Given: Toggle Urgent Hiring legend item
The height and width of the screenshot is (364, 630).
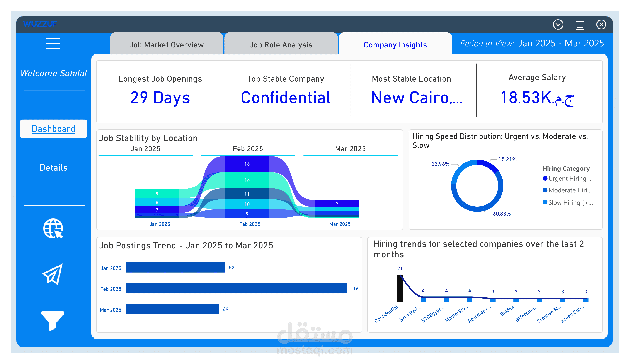Looking at the screenshot, I should [567, 179].
